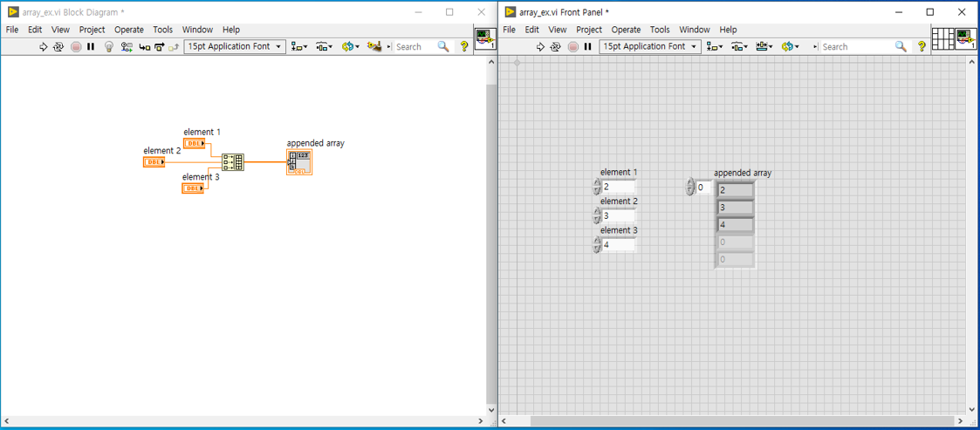Click element 2 value field showing 3

(619, 215)
